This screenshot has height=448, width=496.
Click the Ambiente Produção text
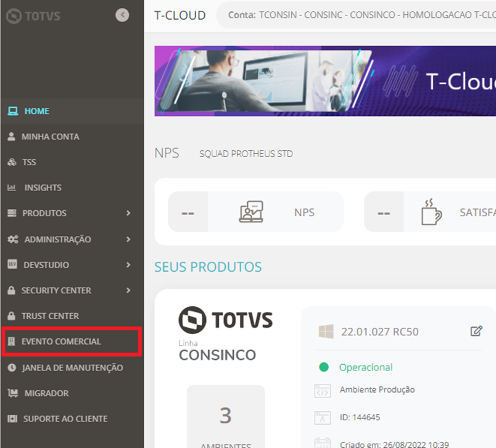coord(377,389)
